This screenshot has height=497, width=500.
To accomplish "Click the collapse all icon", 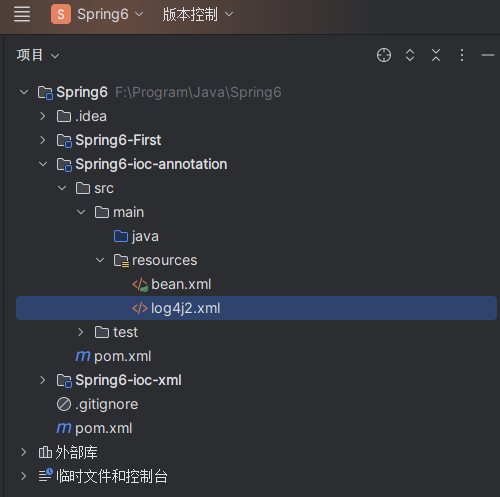I will coord(436,55).
